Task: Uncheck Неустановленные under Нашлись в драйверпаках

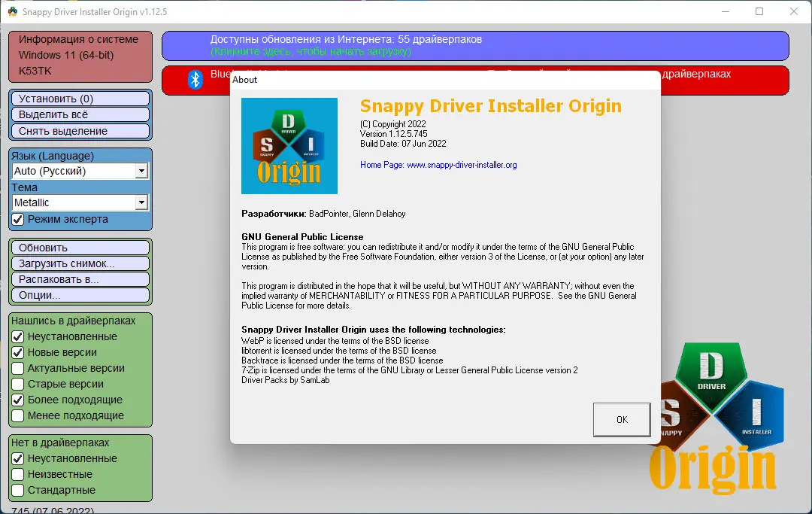Action: [x=17, y=337]
